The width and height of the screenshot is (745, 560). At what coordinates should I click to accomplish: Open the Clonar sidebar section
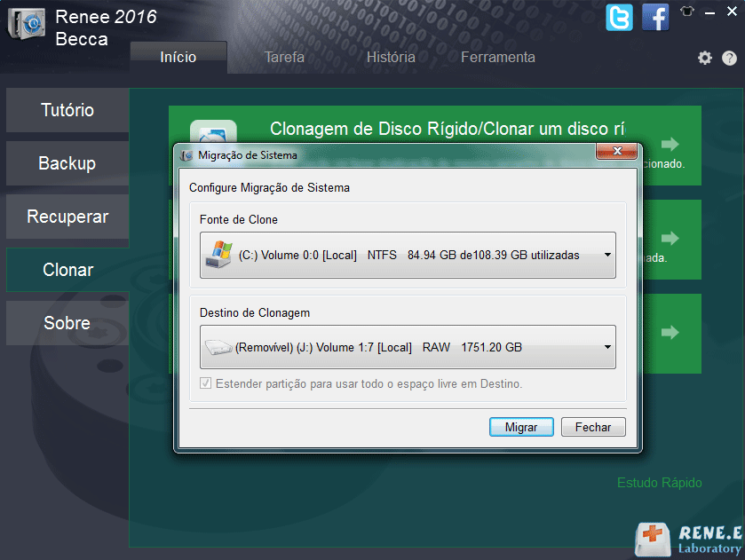click(67, 269)
